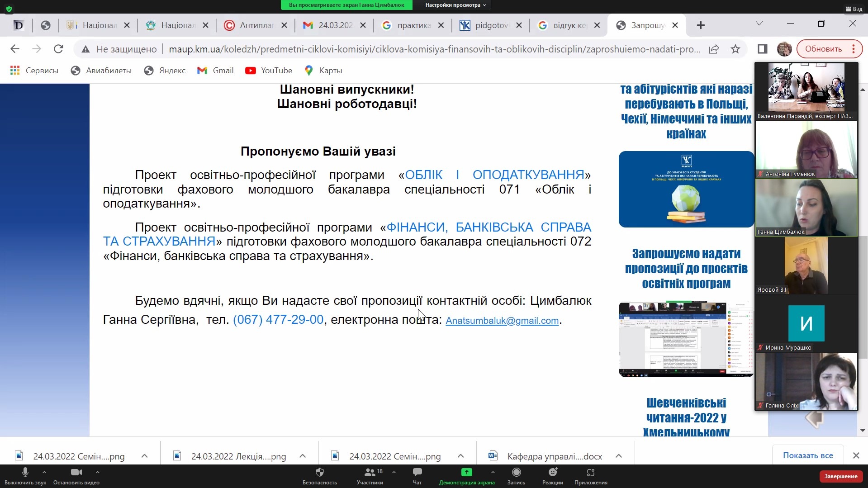868x488 pixels.
Task: Open the Zoom Security options
Action: coord(320,476)
